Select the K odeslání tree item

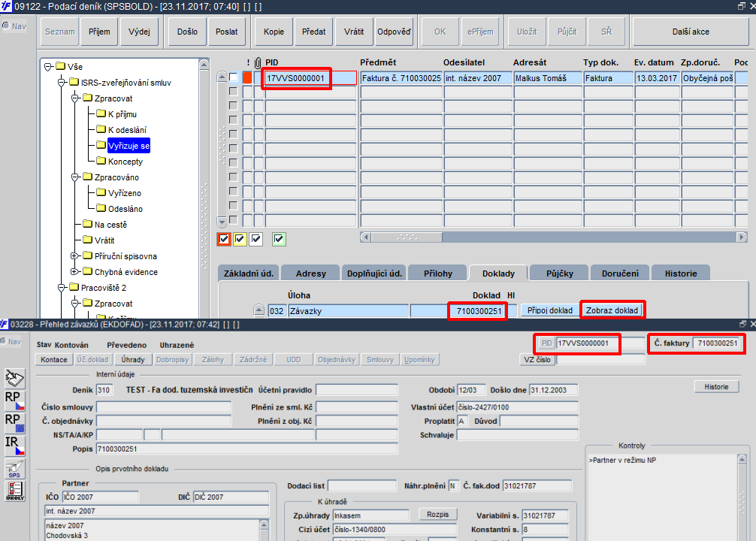coord(127,130)
